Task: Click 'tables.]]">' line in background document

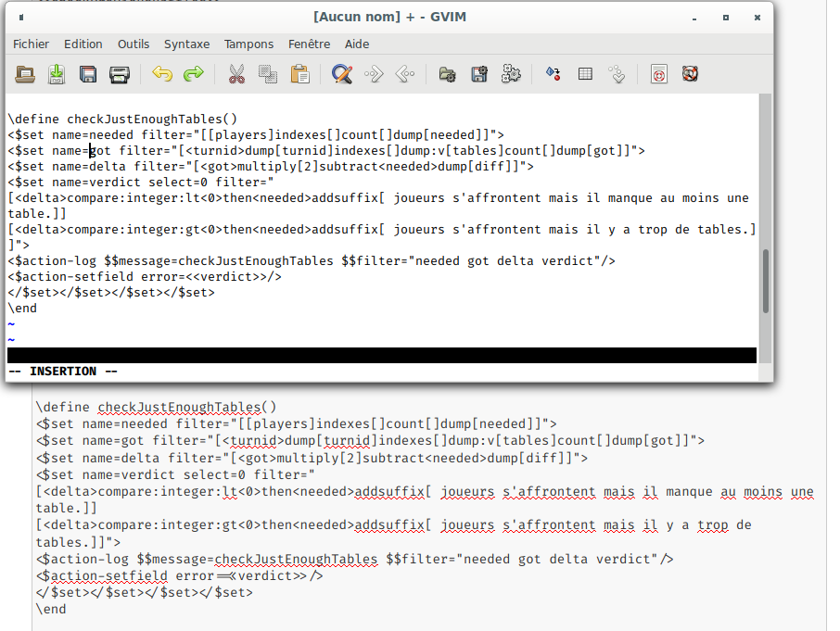Action: pos(78,542)
